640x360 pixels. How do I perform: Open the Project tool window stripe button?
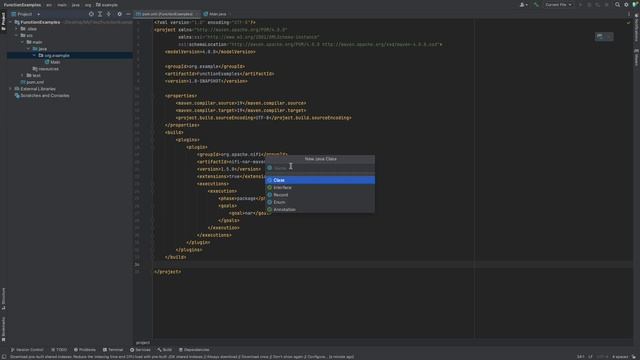pos(3,21)
